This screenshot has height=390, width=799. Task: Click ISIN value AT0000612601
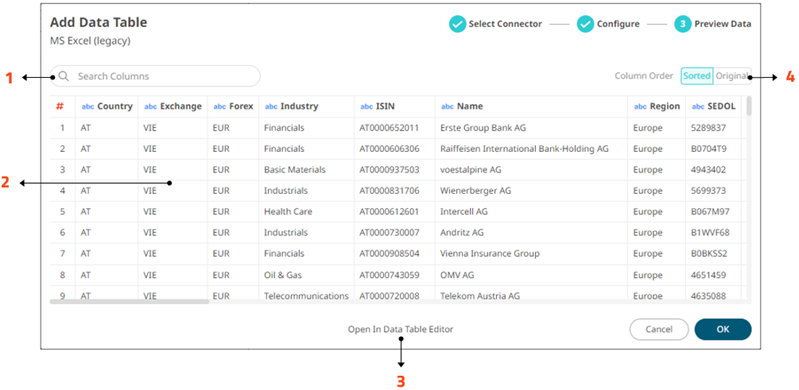point(389,212)
